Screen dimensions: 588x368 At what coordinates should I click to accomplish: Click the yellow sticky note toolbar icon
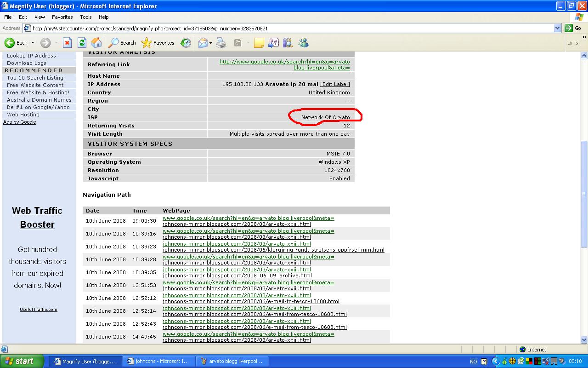259,43
